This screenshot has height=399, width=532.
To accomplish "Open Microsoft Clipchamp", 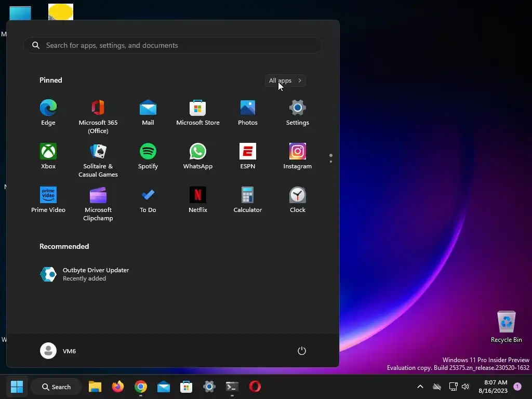I will click(x=98, y=203).
